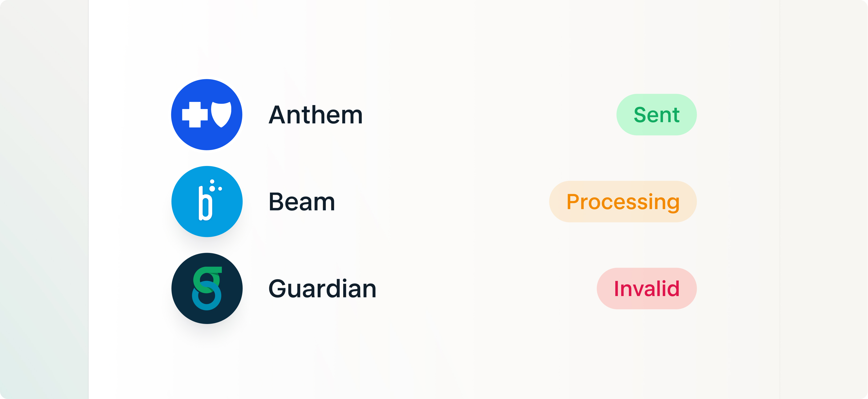The height and width of the screenshot is (399, 868).
Task: Click the red Invalid status badge
Action: coord(647,288)
